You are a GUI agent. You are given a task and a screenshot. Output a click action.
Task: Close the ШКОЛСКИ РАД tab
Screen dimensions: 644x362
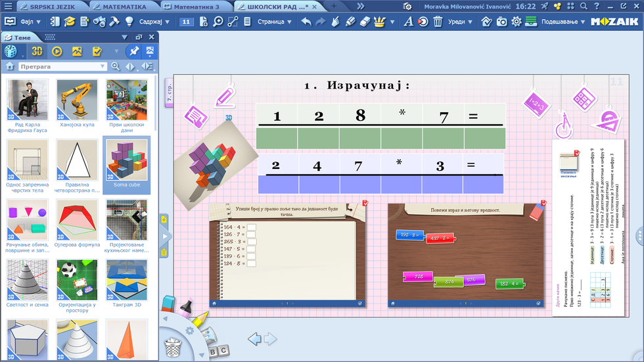click(x=315, y=7)
